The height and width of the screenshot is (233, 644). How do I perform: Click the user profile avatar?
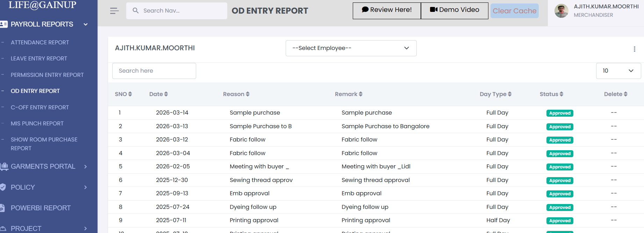point(561,11)
